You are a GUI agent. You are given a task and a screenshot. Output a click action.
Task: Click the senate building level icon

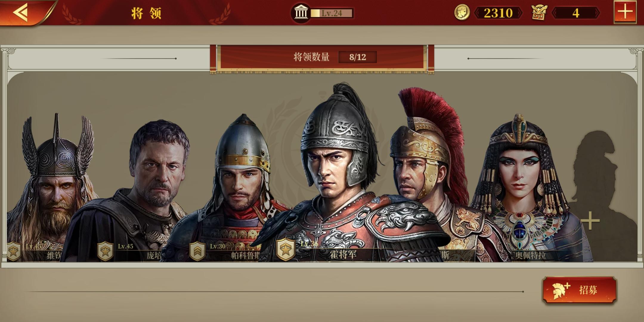(301, 13)
